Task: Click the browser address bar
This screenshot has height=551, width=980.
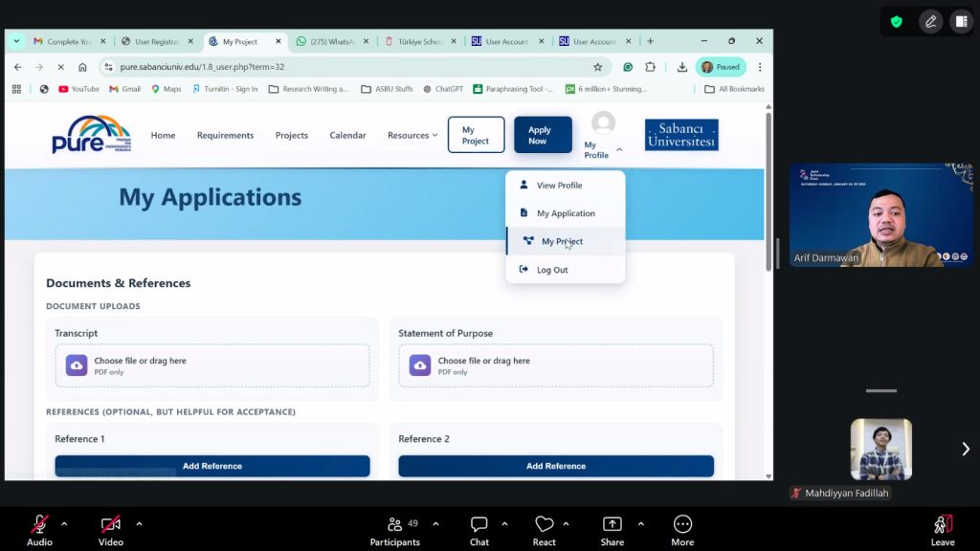Action: (x=345, y=67)
